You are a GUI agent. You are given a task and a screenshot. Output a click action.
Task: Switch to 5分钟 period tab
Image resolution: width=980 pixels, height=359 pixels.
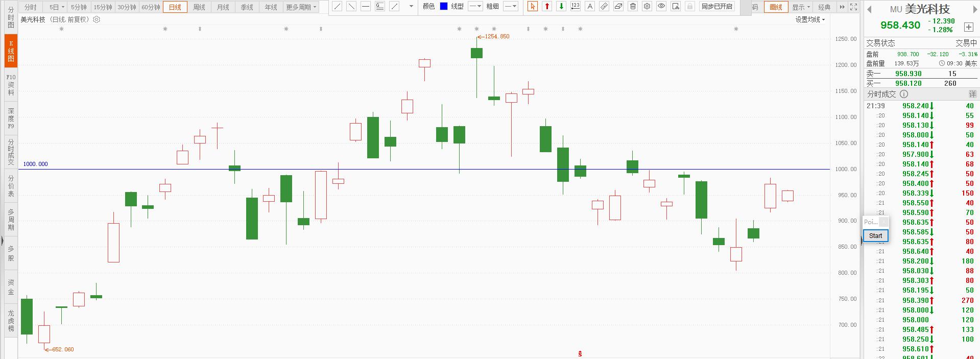79,7
